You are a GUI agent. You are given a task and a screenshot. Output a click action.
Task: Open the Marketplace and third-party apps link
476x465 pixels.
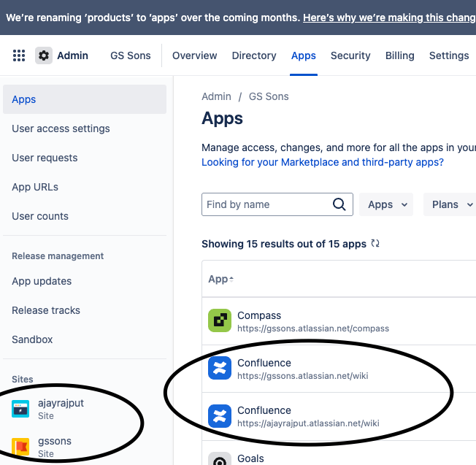pyautogui.click(x=323, y=162)
